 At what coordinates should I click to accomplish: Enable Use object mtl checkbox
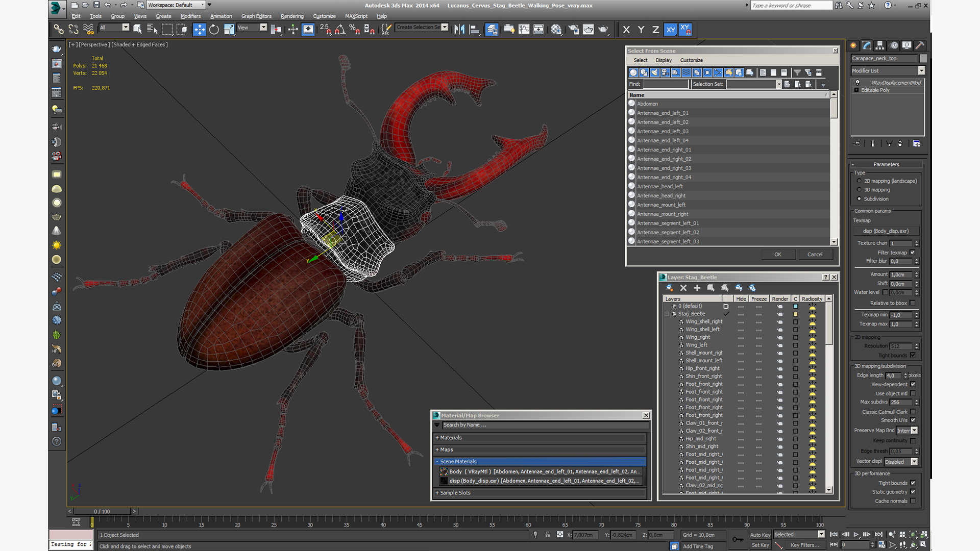[913, 393]
